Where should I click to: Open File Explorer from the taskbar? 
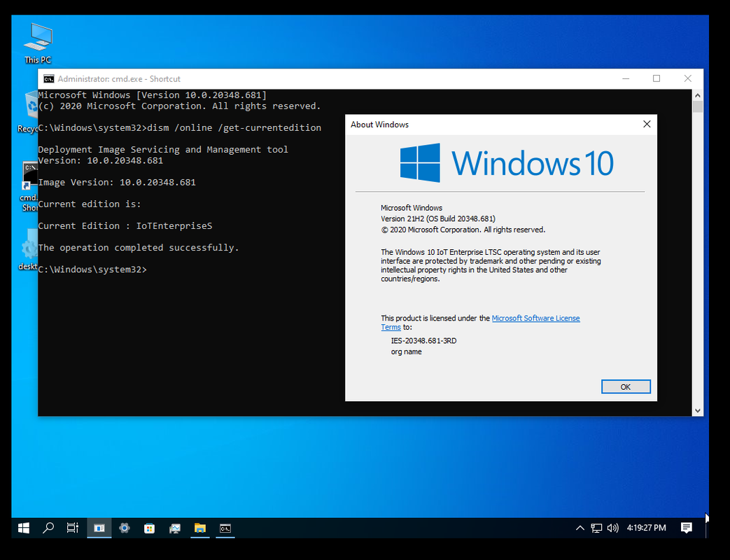tap(199, 528)
